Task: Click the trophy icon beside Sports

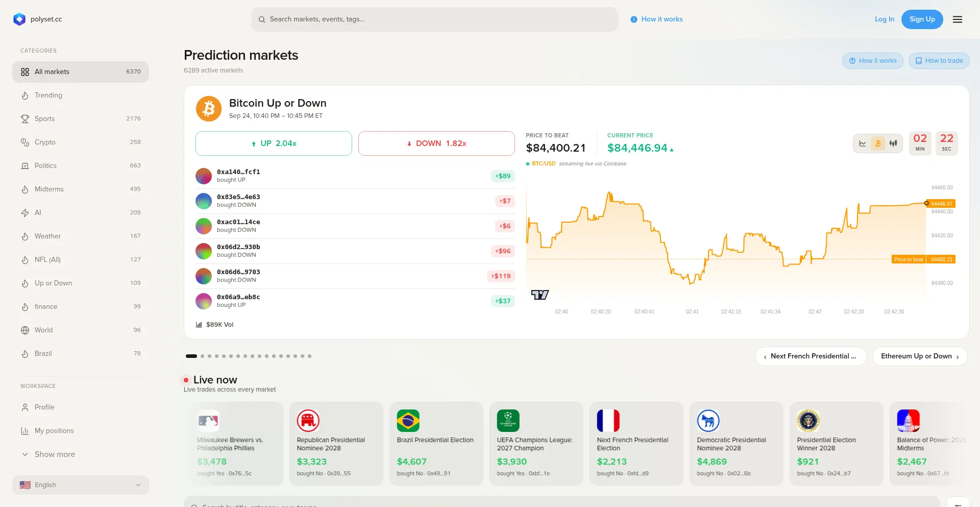Action: (x=25, y=119)
